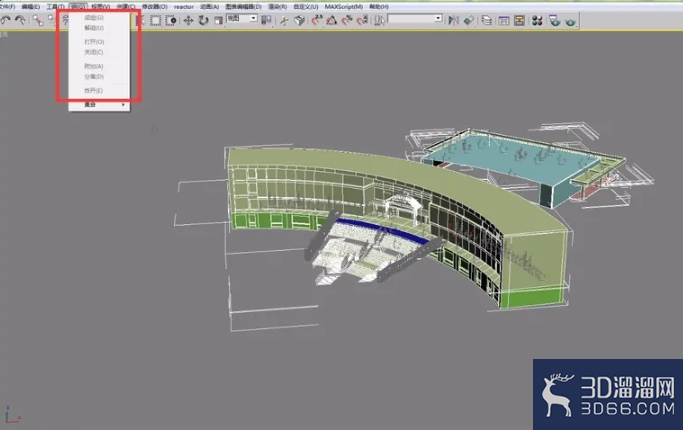Click the Undo arrow icon
This screenshot has width=683, height=430.
6,20
